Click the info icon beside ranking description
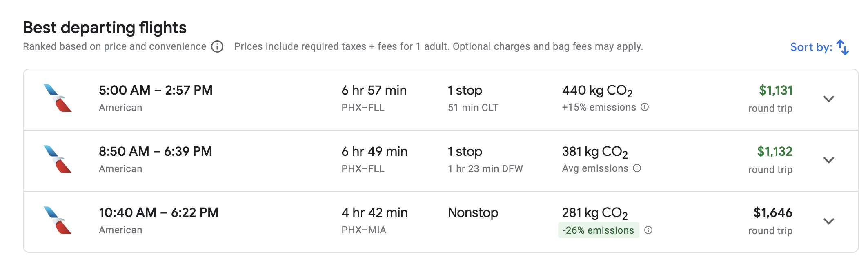The width and height of the screenshot is (868, 270). (x=217, y=47)
